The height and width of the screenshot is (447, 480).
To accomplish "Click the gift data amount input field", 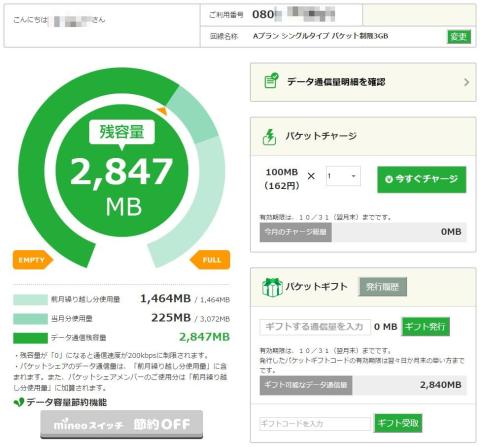I will pos(315,327).
